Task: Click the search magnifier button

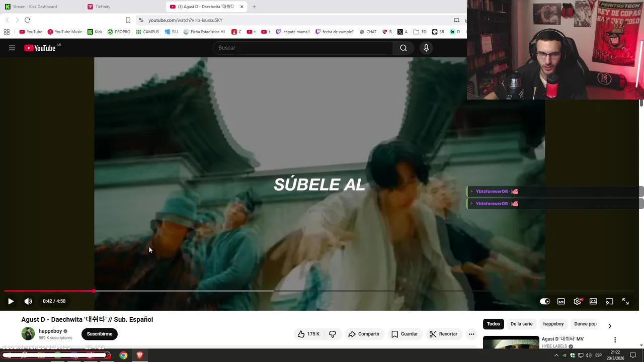Action: click(404, 48)
